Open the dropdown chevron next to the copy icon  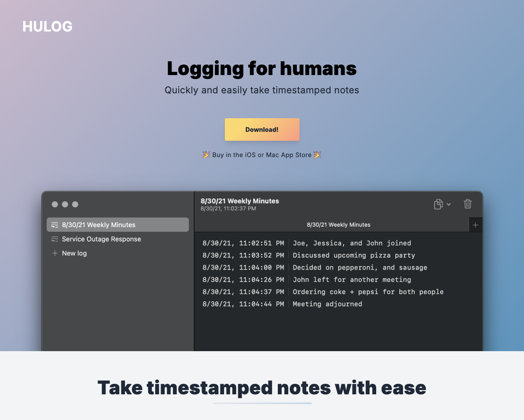coord(449,204)
